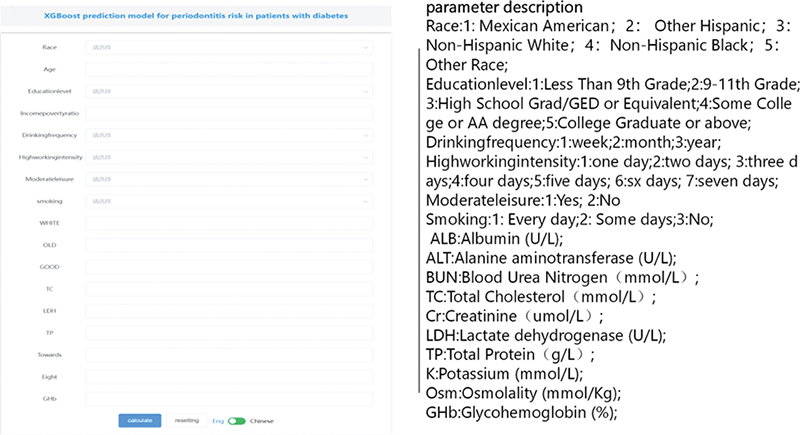Open the Moderateleisure dropdown

tap(229, 179)
